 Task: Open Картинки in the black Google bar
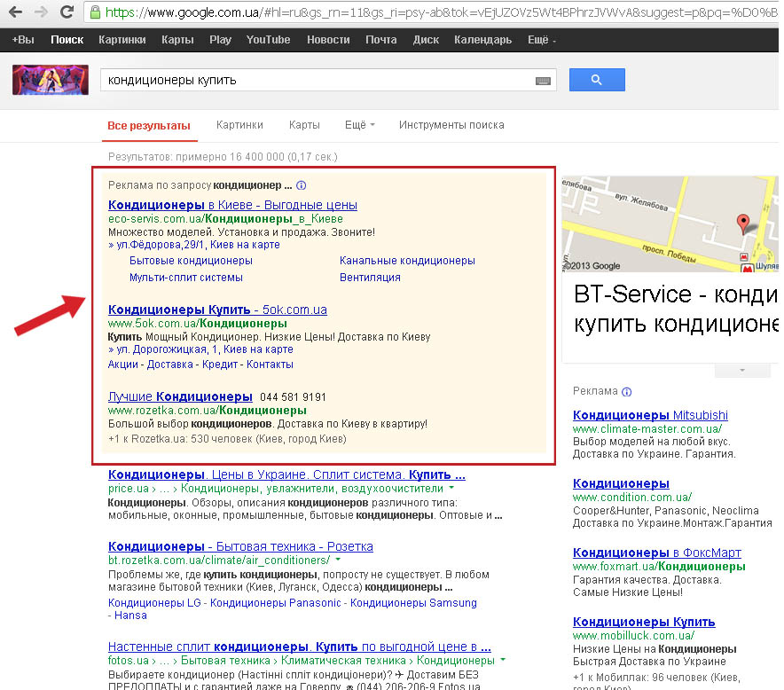click(x=122, y=40)
